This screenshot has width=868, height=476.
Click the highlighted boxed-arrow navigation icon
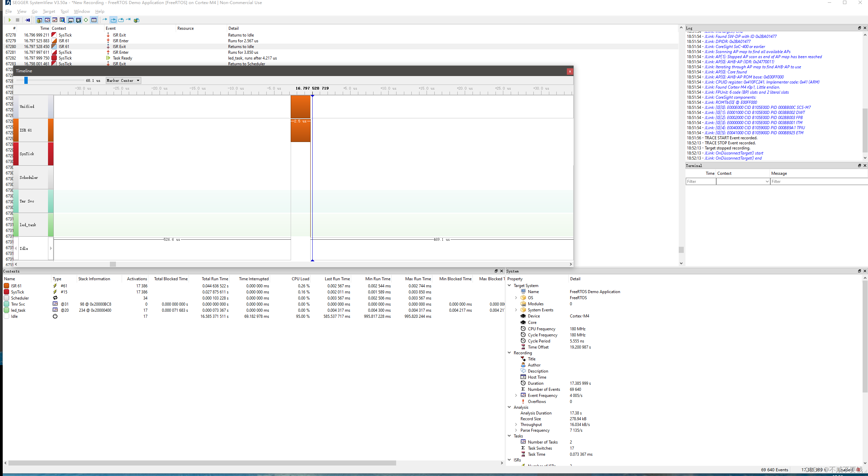point(113,20)
